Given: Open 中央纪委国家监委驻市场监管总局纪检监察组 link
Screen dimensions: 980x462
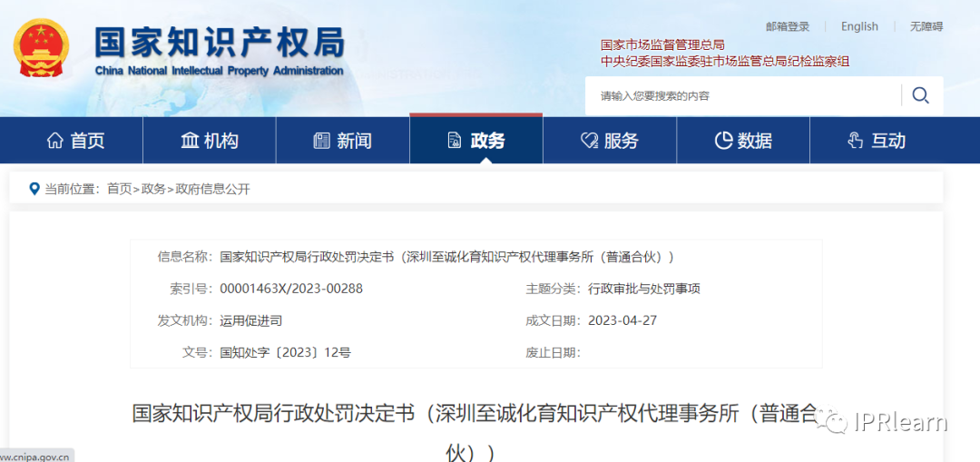Looking at the screenshot, I should pyautogui.click(x=725, y=61).
